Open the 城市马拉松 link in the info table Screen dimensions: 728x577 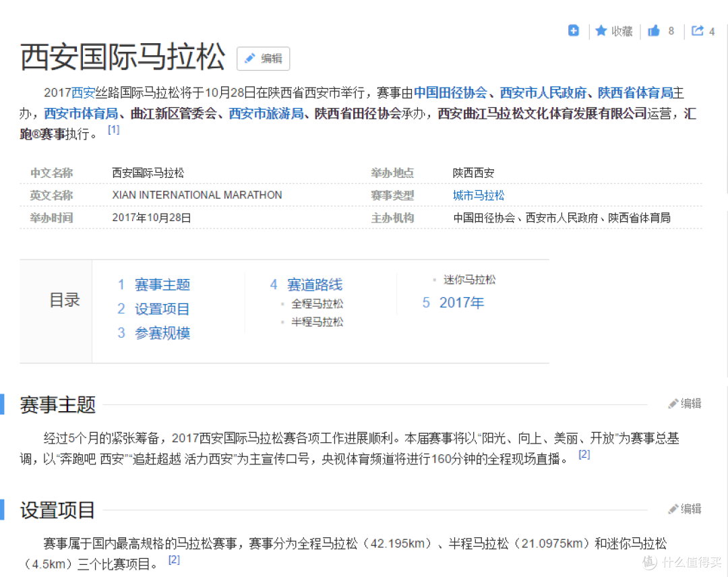tap(478, 195)
